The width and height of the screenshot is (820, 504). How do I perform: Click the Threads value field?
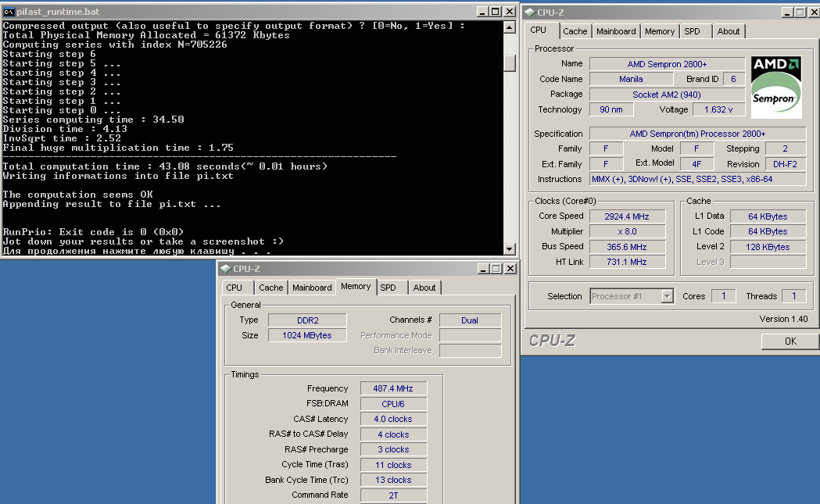794,296
